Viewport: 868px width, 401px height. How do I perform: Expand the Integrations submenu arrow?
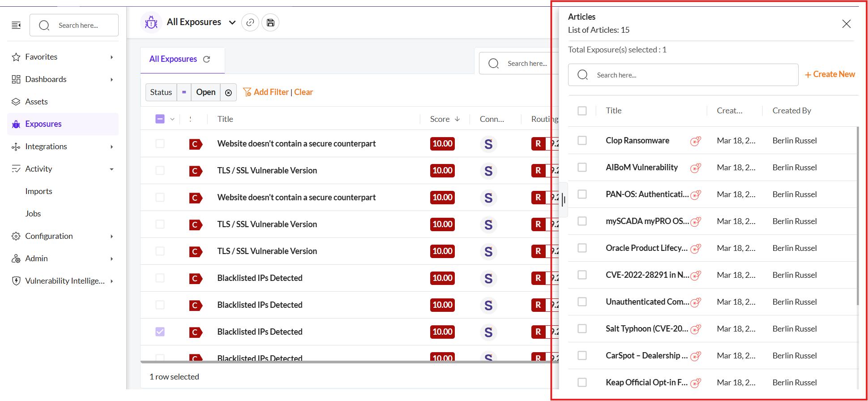point(111,147)
